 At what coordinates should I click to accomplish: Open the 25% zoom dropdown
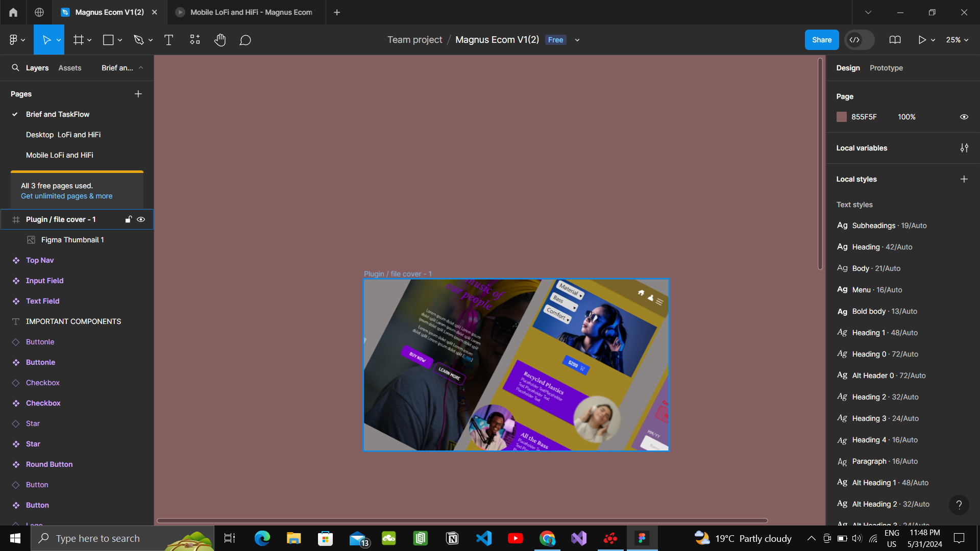(x=957, y=40)
